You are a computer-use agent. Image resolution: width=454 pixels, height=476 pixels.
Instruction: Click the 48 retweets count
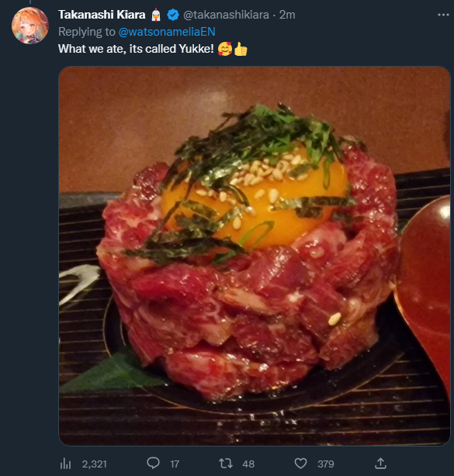tap(248, 464)
